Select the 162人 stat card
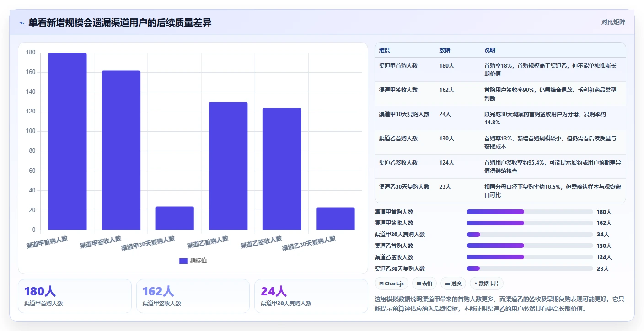Image resolution: width=644 pixels, height=331 pixels. pos(193,296)
